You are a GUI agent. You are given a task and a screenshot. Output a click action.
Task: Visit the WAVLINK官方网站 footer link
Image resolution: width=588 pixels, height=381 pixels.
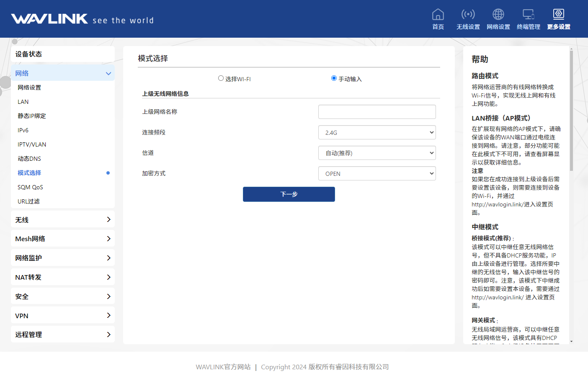(223, 367)
